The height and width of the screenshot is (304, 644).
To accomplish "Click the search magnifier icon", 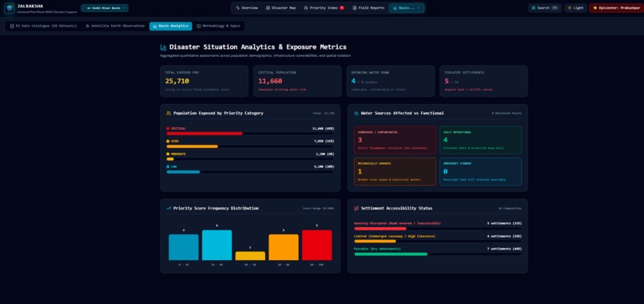I will tap(534, 8).
